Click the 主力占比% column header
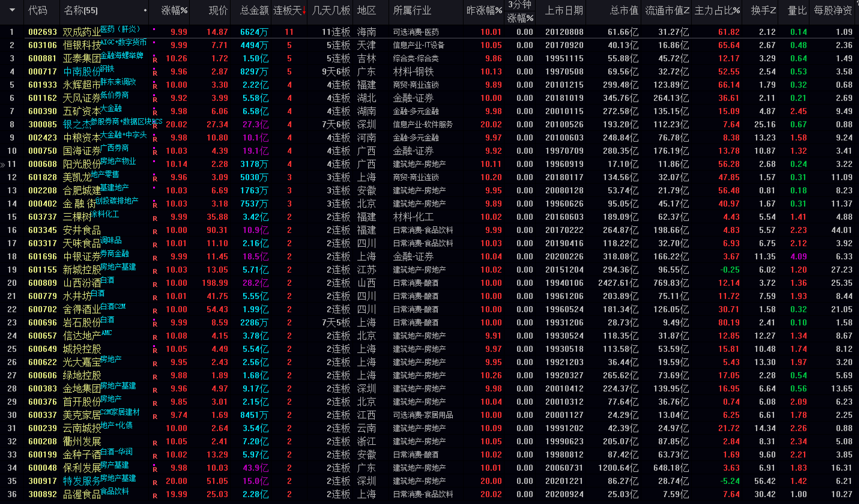 pos(717,11)
